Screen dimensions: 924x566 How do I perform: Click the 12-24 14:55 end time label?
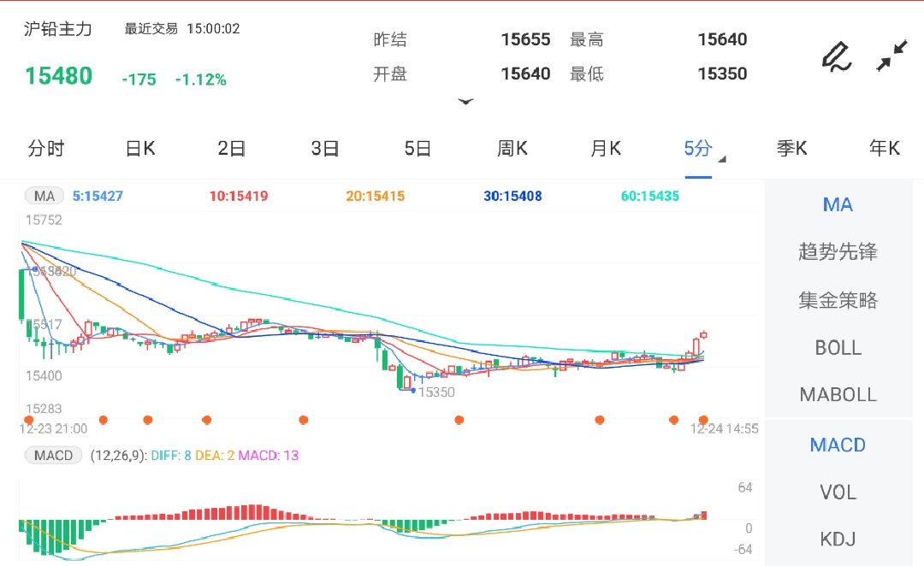click(x=725, y=428)
